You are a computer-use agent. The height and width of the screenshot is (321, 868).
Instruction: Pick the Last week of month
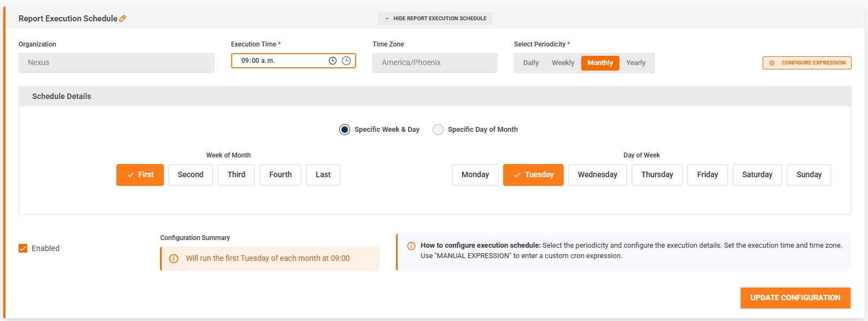click(x=323, y=175)
